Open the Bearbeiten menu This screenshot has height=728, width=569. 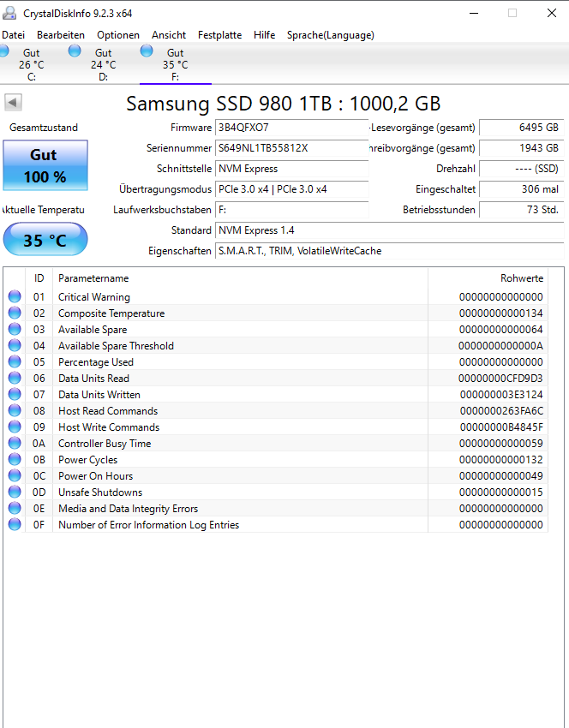pyautogui.click(x=60, y=35)
